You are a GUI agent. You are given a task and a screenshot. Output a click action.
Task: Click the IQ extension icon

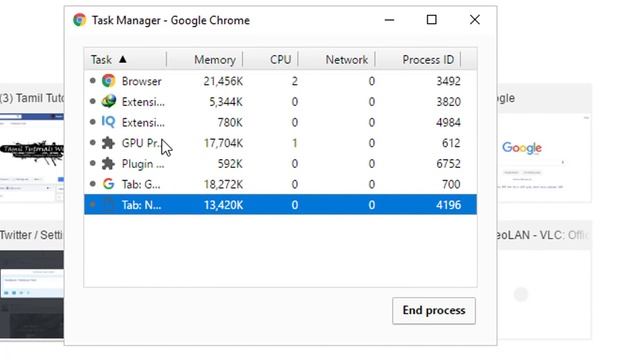point(108,122)
